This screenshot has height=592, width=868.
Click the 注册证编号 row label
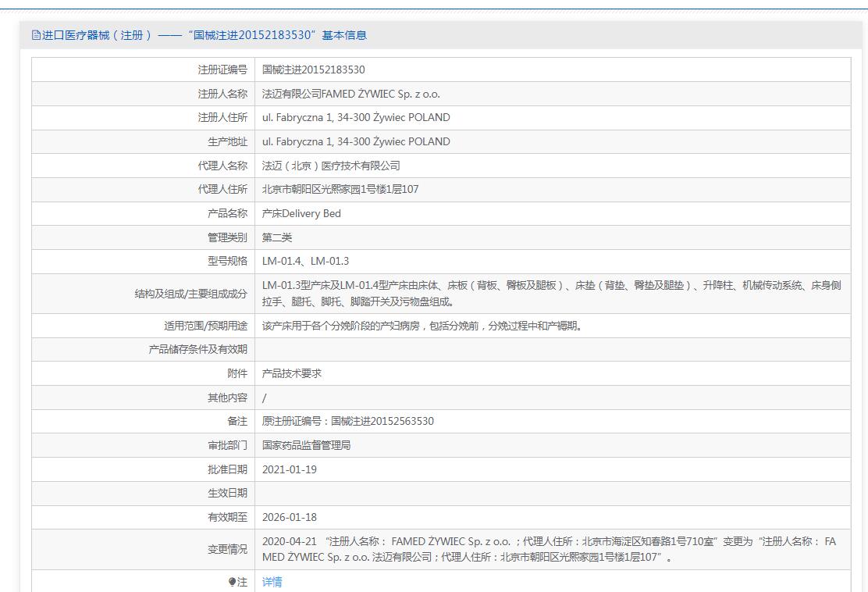click(222, 70)
